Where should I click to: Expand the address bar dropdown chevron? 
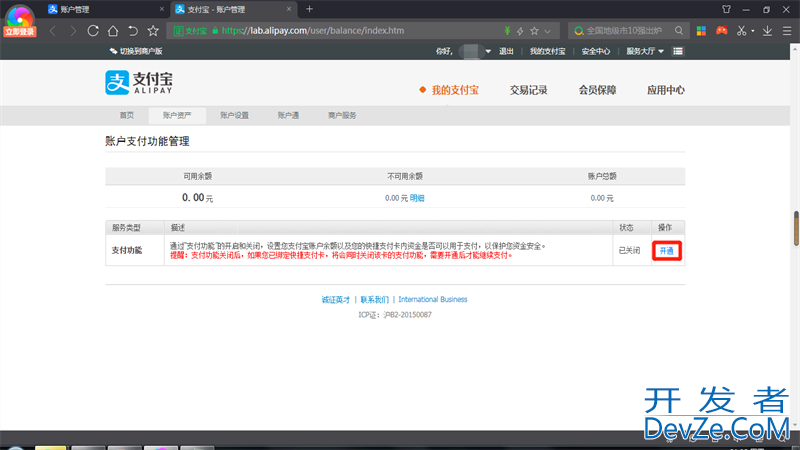click(x=547, y=31)
